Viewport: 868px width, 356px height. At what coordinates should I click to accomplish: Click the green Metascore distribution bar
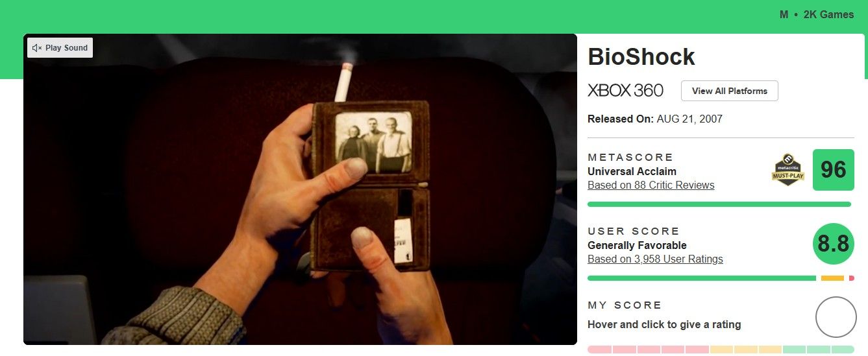pyautogui.click(x=719, y=204)
